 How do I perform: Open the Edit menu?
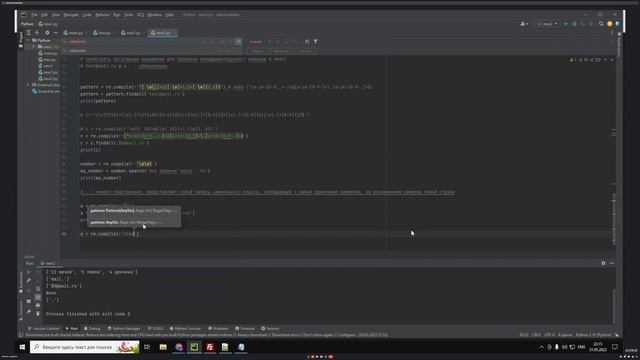pos(44,15)
